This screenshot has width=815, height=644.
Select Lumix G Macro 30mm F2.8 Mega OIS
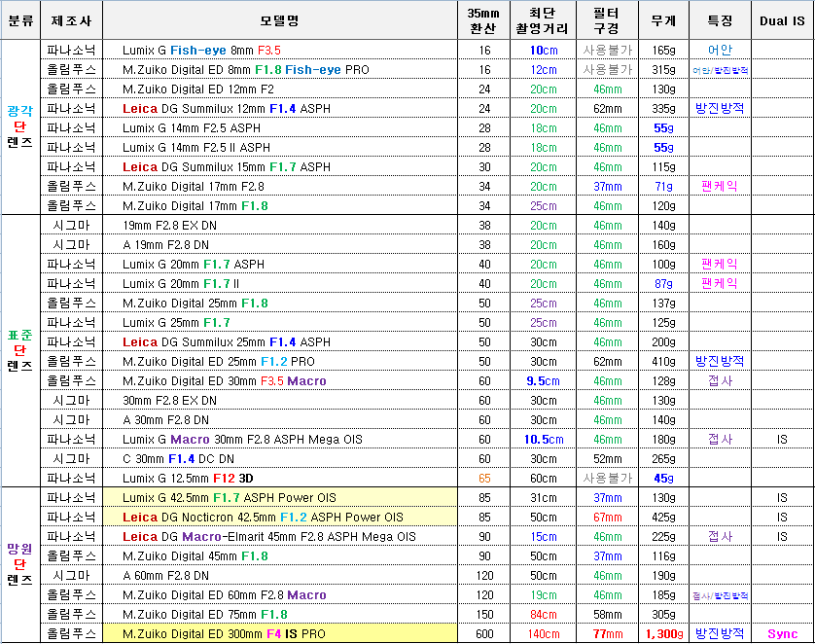click(280, 439)
